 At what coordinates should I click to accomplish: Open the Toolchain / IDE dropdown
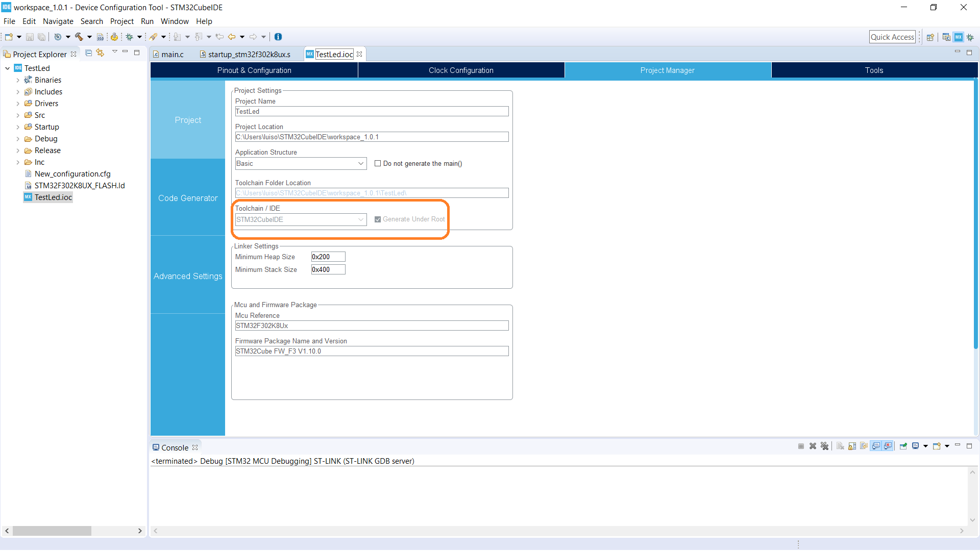(x=301, y=219)
